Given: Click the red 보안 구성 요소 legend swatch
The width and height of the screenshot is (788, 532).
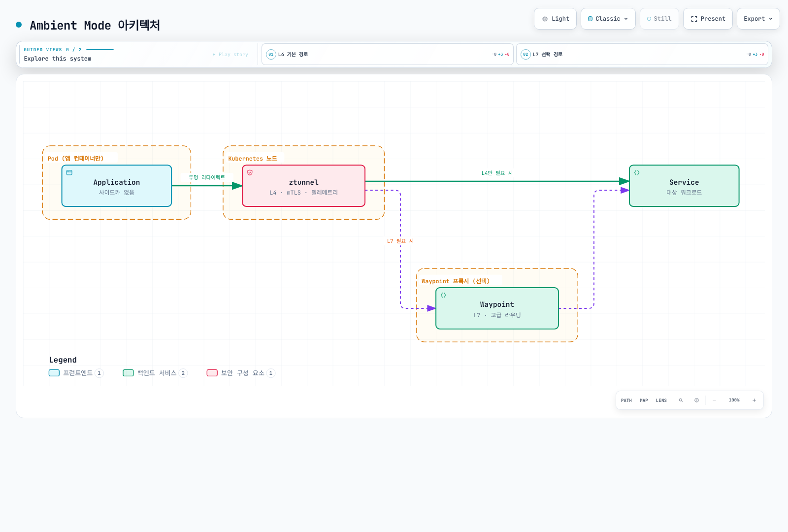Looking at the screenshot, I should point(212,373).
